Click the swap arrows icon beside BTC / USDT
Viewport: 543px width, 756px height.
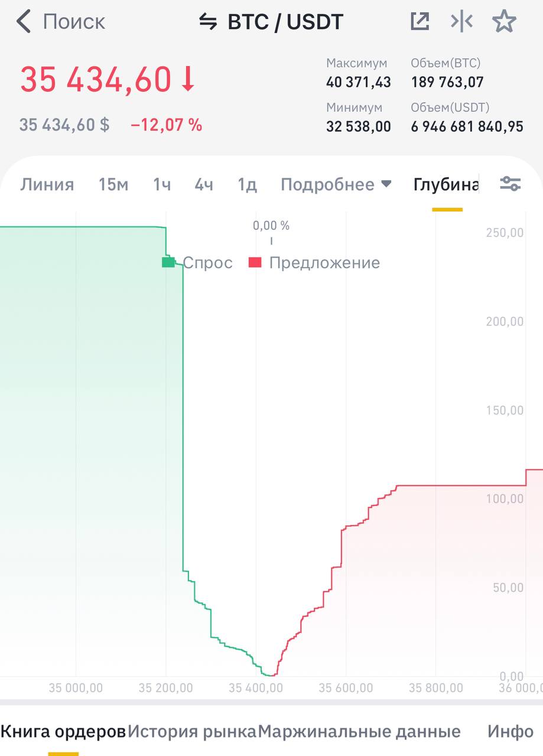[207, 22]
